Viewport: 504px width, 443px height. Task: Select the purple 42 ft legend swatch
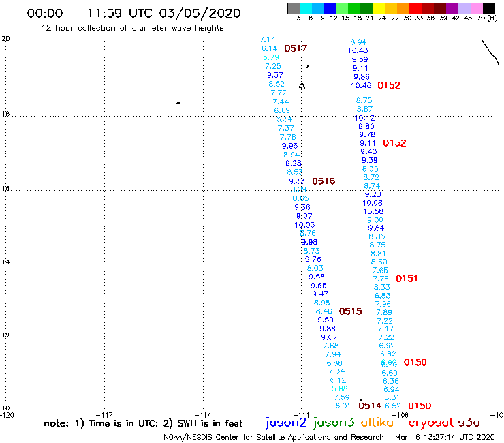tap(452, 8)
